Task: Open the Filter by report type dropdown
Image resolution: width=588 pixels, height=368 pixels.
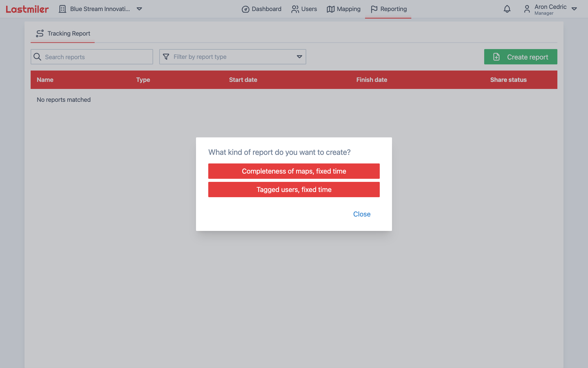Action: click(233, 57)
